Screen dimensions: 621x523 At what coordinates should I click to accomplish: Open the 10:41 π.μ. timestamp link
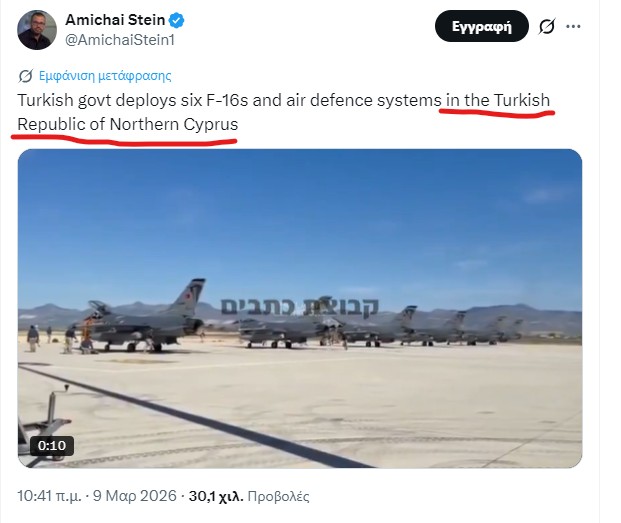click(x=49, y=496)
